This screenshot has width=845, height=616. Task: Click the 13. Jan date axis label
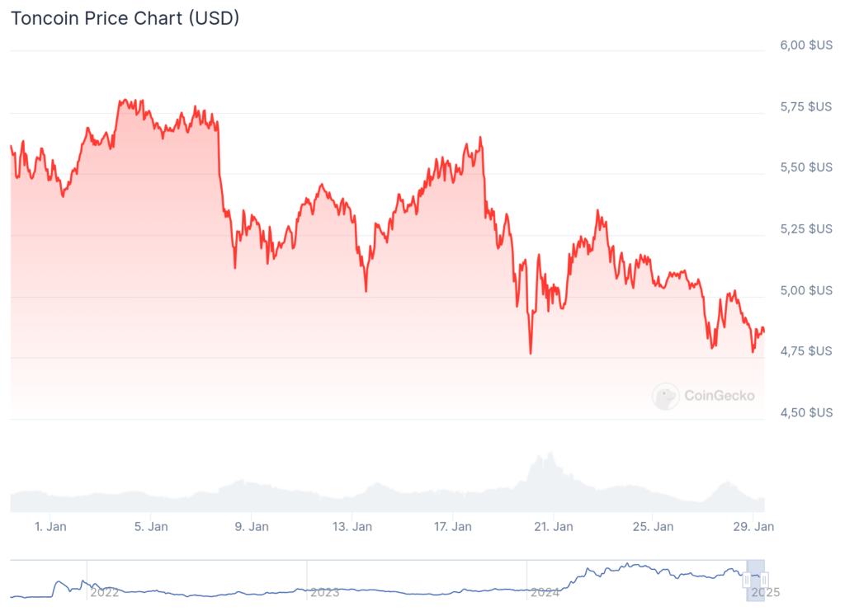[x=352, y=526]
